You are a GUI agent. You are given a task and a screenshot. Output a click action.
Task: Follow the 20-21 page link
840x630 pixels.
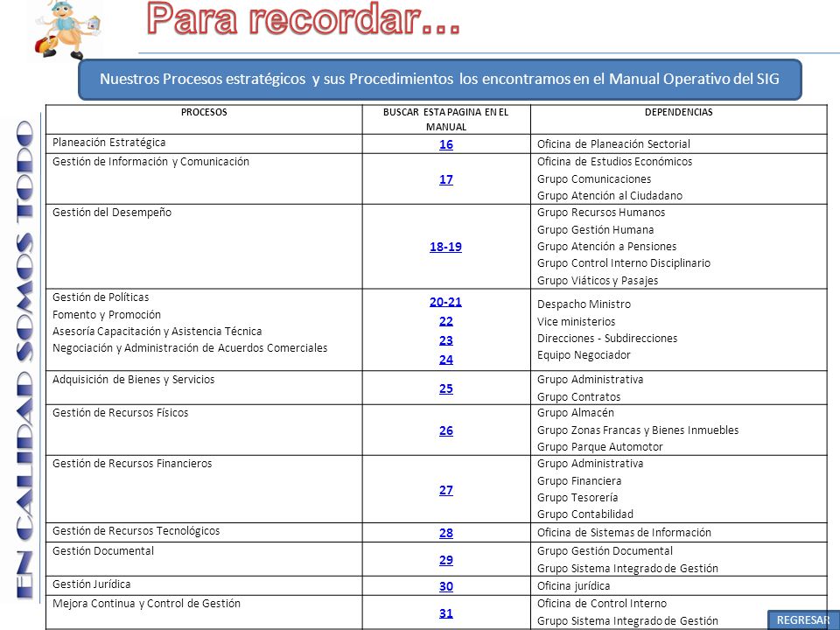click(x=445, y=302)
